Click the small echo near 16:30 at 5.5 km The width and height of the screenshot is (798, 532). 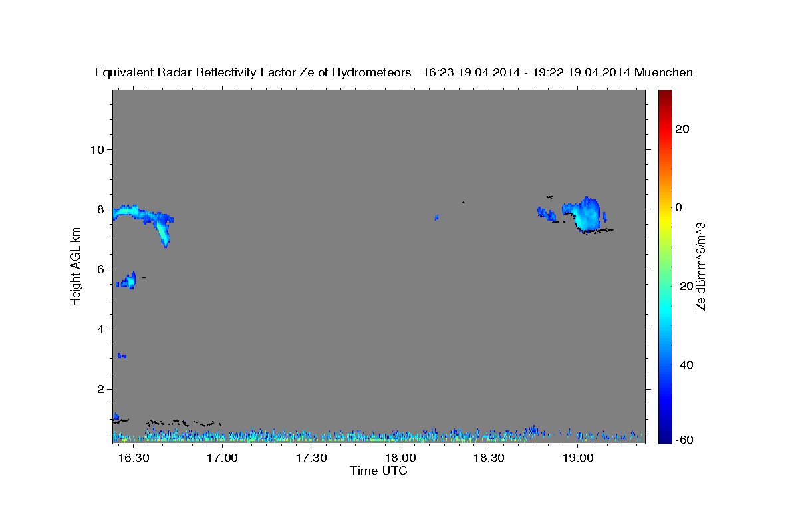128,281
